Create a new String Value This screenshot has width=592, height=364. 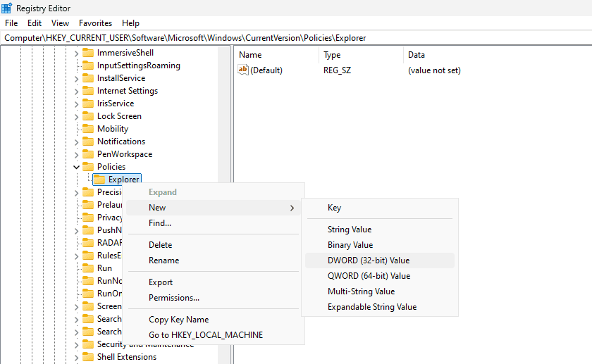tap(380, 230)
